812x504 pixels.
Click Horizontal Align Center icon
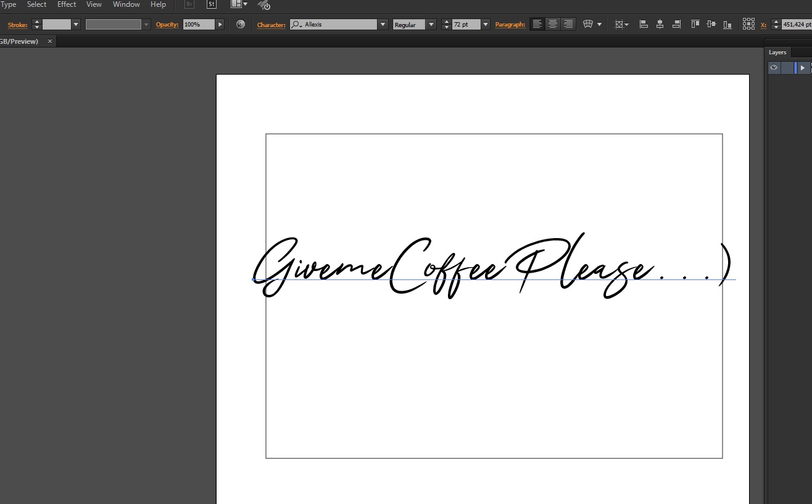coord(660,24)
